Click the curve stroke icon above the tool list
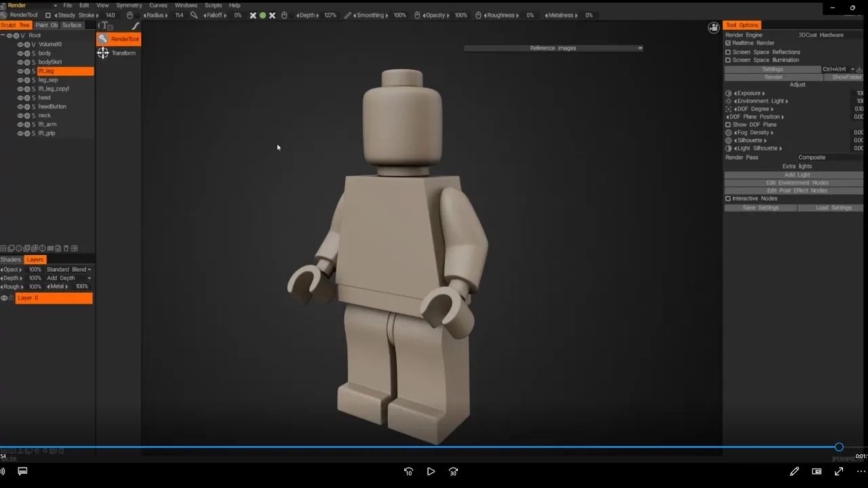 click(135, 26)
